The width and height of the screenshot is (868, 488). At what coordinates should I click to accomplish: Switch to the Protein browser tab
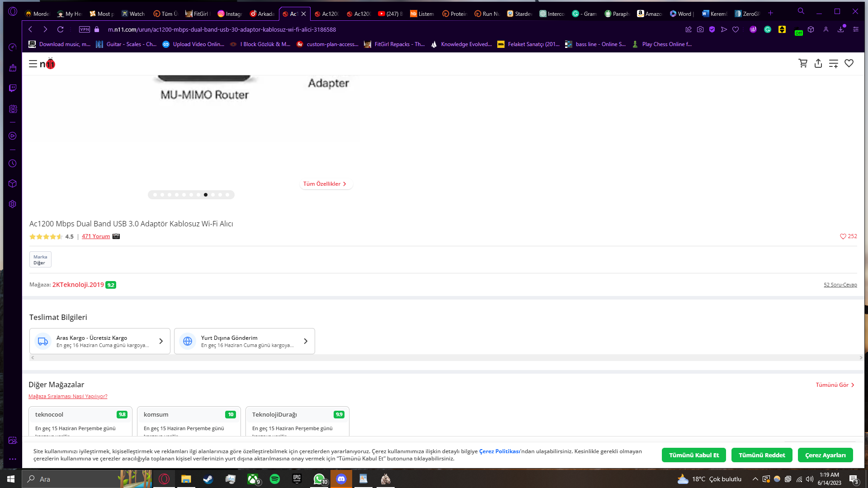454,14
